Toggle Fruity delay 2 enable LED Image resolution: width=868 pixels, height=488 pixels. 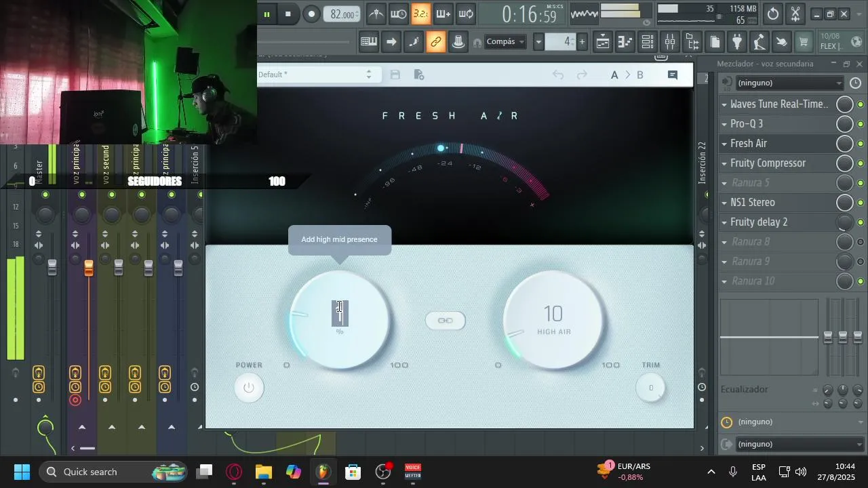point(861,222)
